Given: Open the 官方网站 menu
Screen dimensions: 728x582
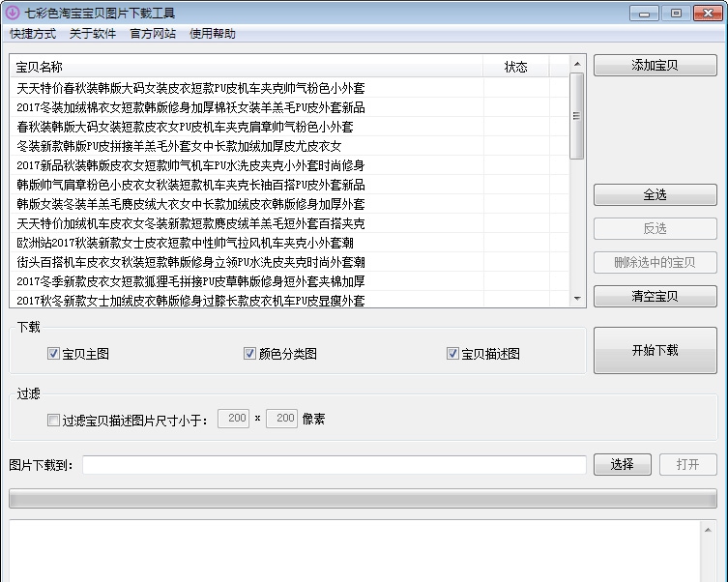Looking at the screenshot, I should coord(153,34).
